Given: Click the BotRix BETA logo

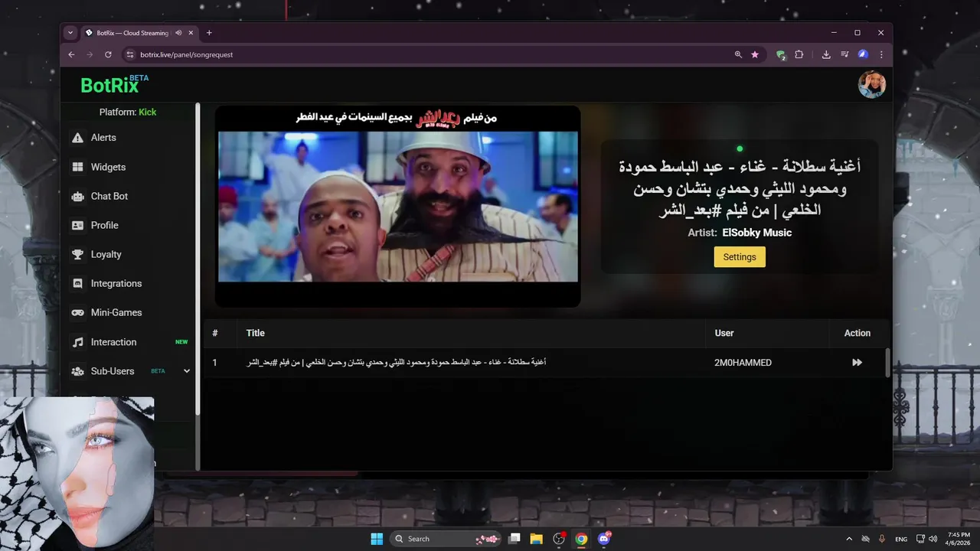Looking at the screenshot, I should [x=114, y=84].
